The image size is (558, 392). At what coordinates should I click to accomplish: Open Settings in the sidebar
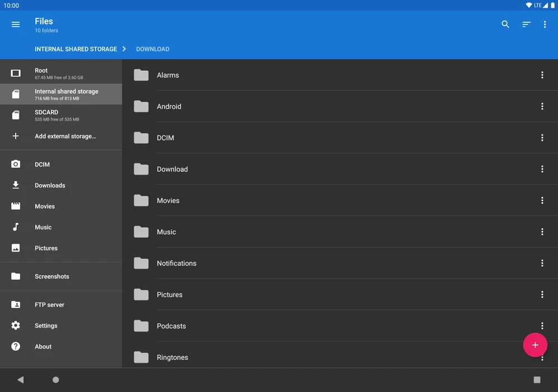[x=46, y=326]
